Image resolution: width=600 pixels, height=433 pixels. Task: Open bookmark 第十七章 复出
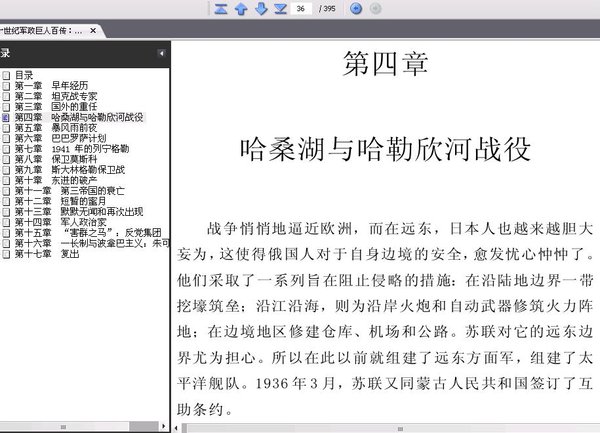click(x=47, y=254)
